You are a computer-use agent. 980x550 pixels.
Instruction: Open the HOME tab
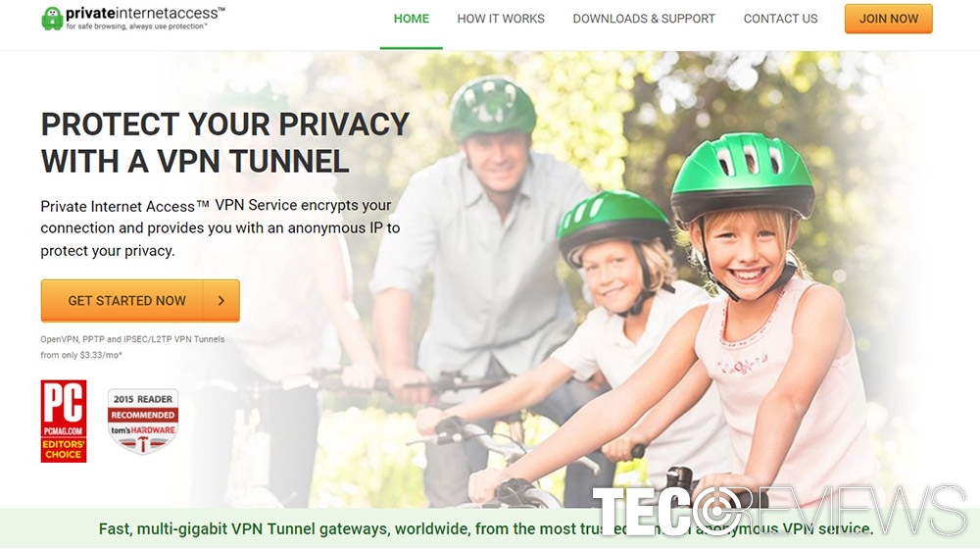click(x=412, y=19)
